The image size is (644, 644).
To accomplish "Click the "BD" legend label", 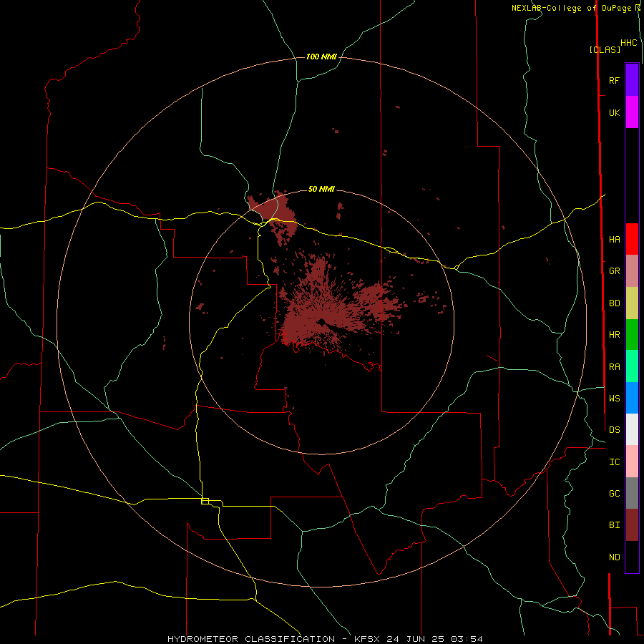I will [614, 303].
